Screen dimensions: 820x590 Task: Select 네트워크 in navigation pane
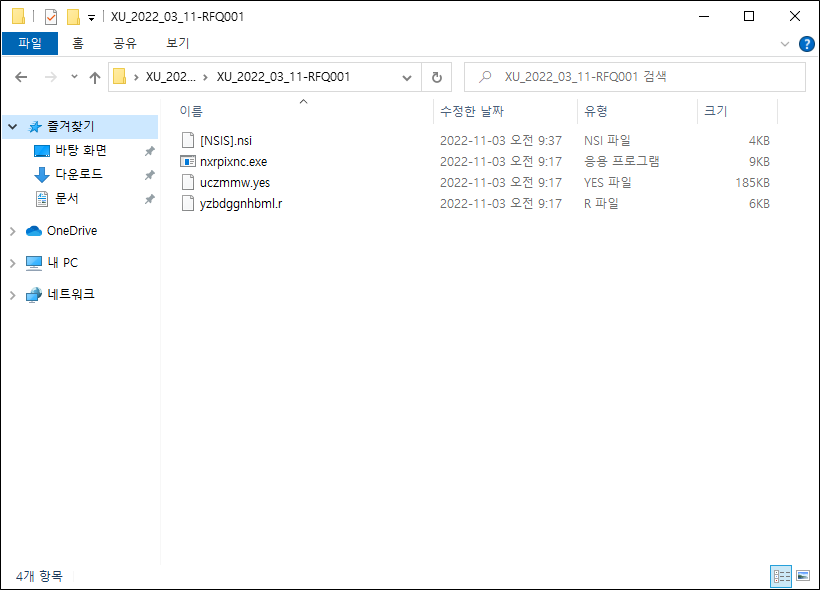(71, 294)
